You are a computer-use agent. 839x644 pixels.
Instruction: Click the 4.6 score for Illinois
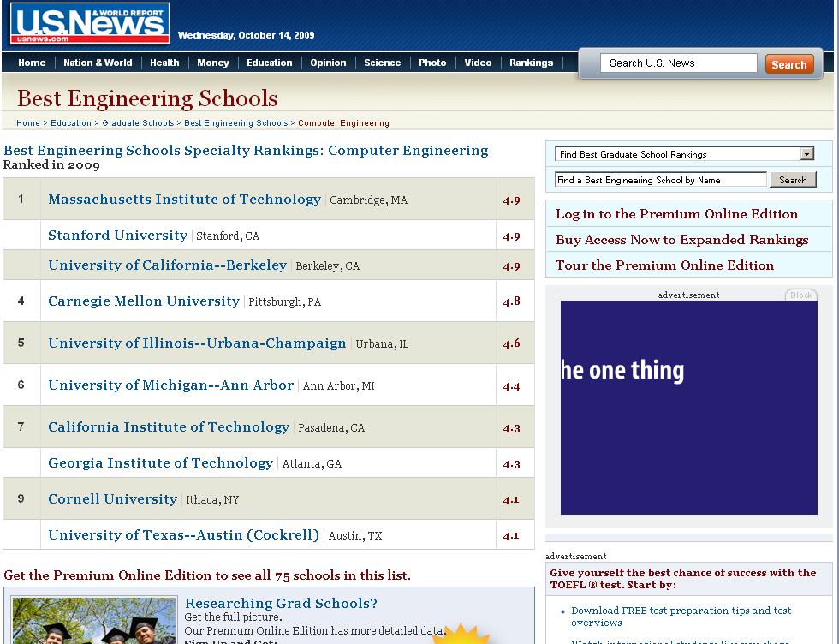512,343
